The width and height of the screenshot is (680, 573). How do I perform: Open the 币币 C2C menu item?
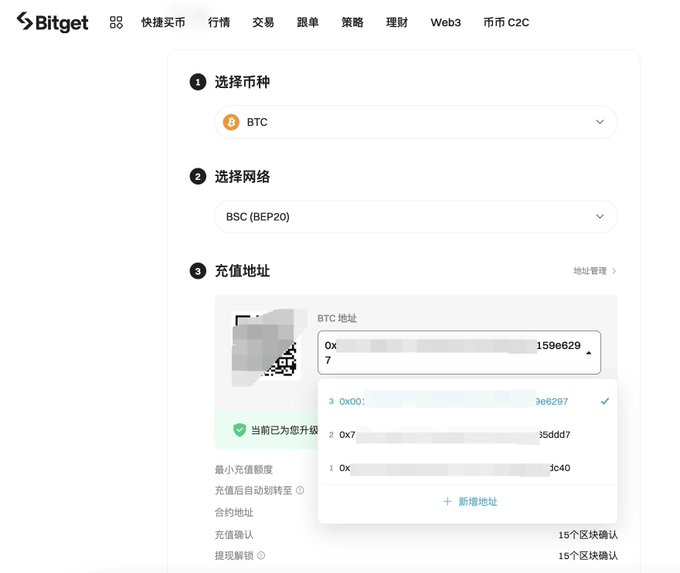coord(506,22)
